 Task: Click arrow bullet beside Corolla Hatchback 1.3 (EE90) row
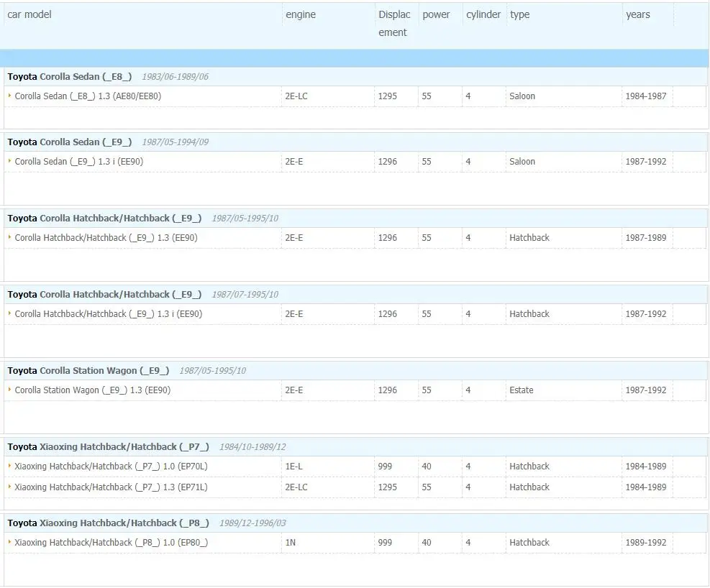(9, 237)
